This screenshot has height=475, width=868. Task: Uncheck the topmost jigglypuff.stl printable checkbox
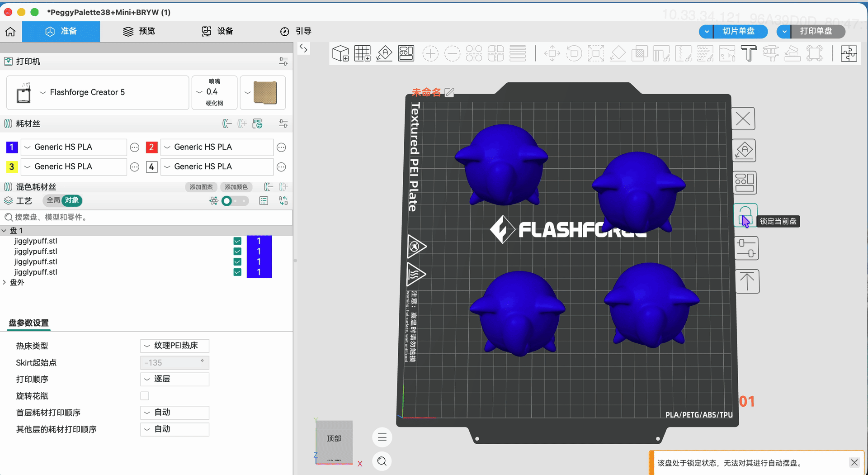(x=237, y=241)
